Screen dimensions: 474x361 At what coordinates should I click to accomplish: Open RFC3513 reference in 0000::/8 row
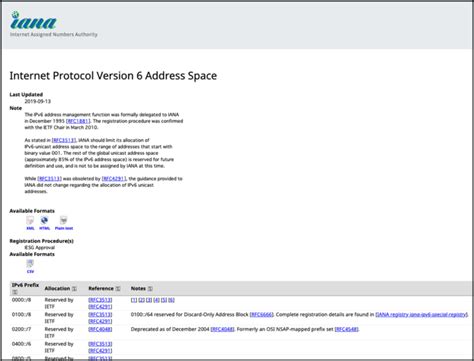coord(100,300)
